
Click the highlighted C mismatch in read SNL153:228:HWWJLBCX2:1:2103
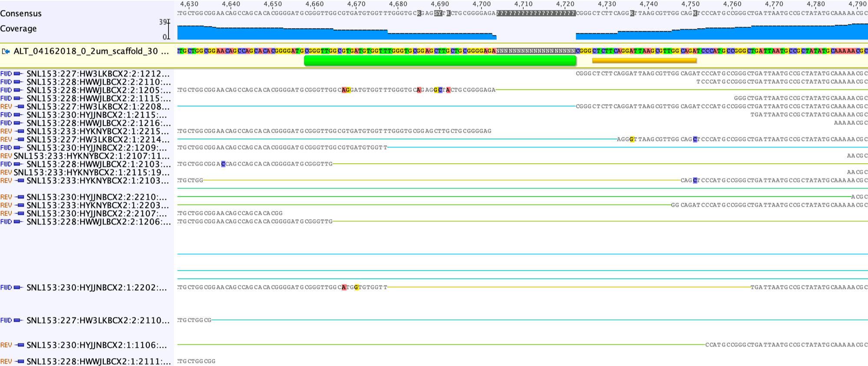pos(223,164)
